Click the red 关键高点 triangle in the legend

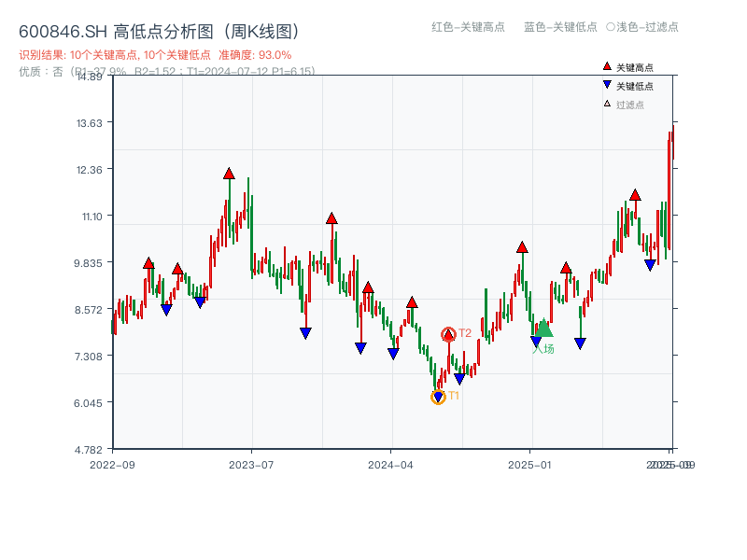coord(607,66)
